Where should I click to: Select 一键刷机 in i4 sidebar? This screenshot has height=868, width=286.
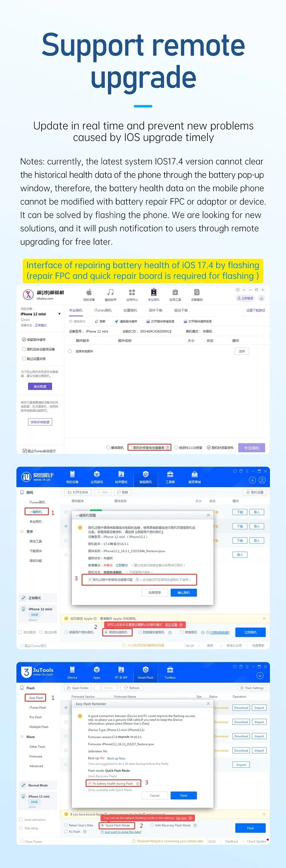coord(36,512)
